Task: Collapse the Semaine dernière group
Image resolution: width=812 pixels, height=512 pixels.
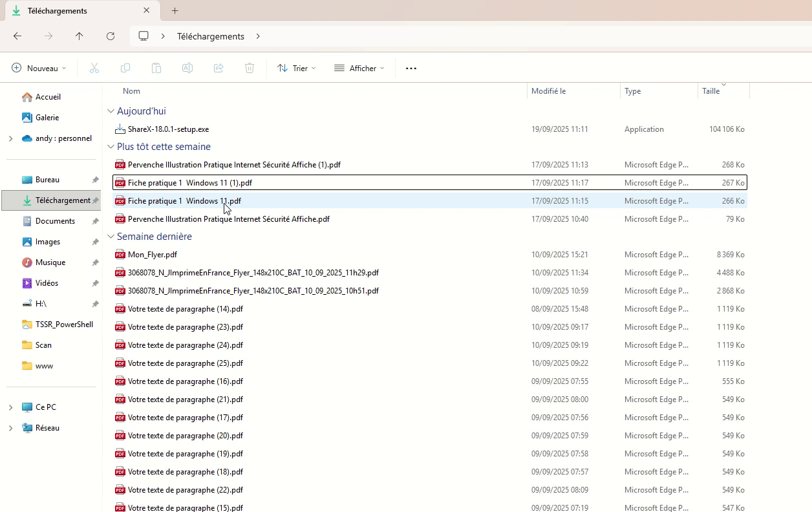Action: click(111, 237)
